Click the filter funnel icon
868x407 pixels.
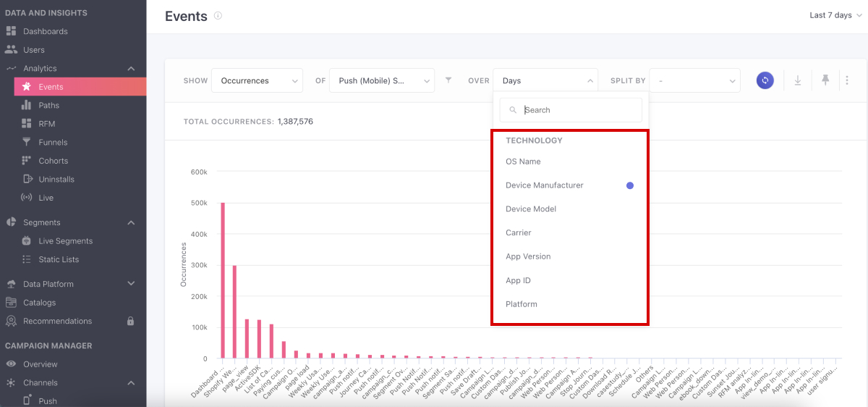click(448, 81)
